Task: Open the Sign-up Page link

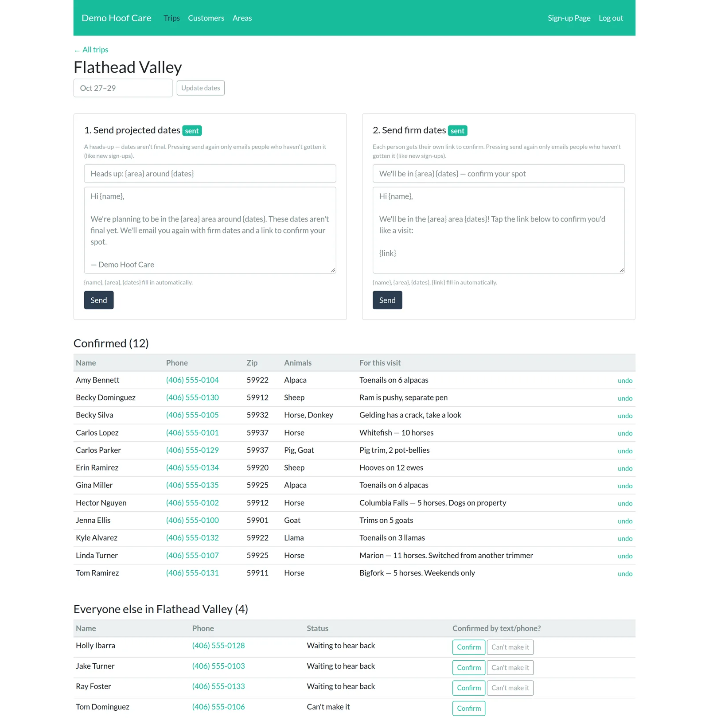Action: (x=569, y=18)
